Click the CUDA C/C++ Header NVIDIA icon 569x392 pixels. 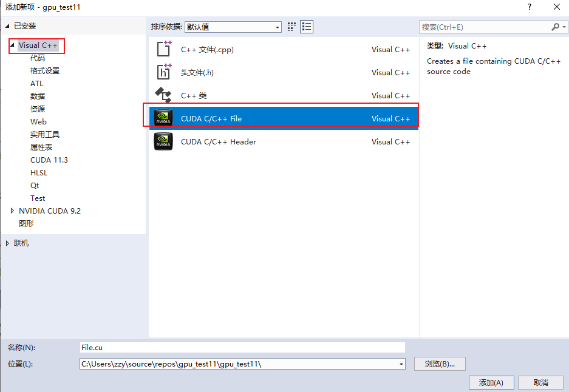163,141
